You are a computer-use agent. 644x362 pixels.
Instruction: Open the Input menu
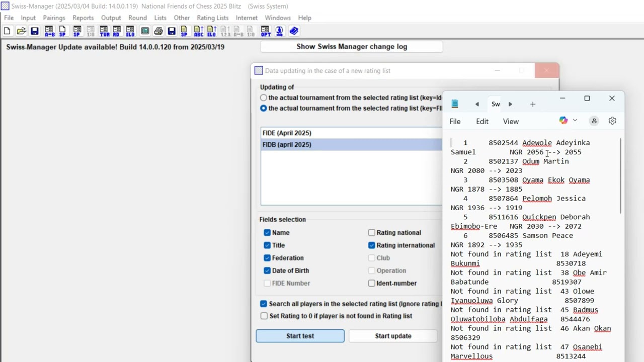(x=28, y=18)
